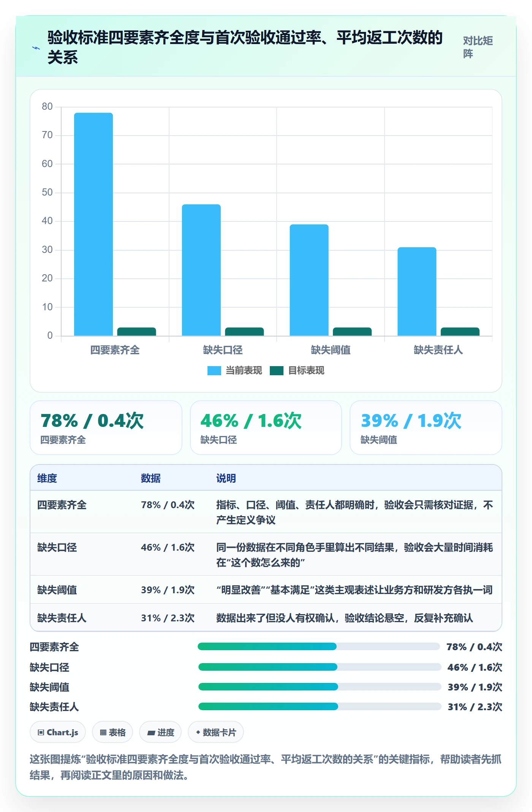Image resolution: width=532 pixels, height=812 pixels.
Task: Click the 数据卡片 tag chip
Action: click(x=216, y=732)
